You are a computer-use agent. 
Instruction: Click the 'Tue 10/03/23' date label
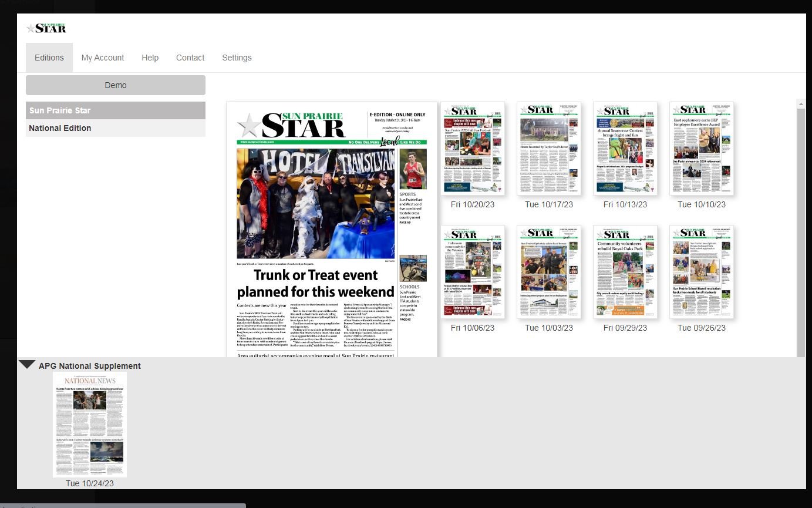point(549,328)
